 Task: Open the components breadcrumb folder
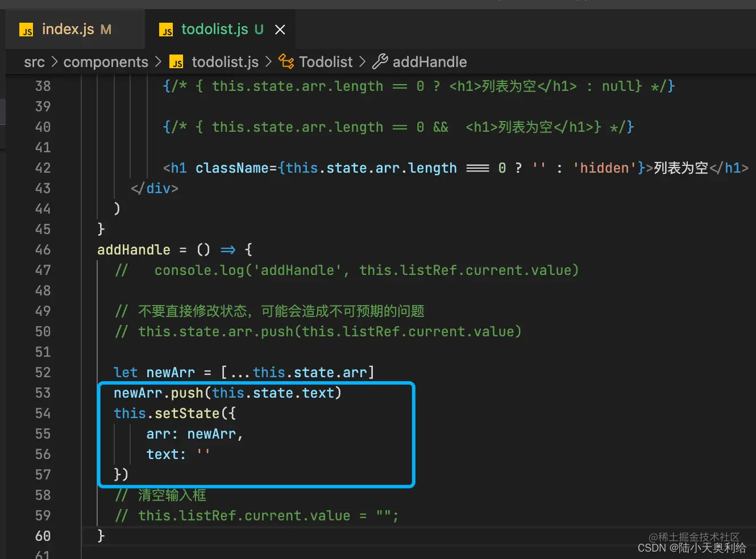coord(106,62)
